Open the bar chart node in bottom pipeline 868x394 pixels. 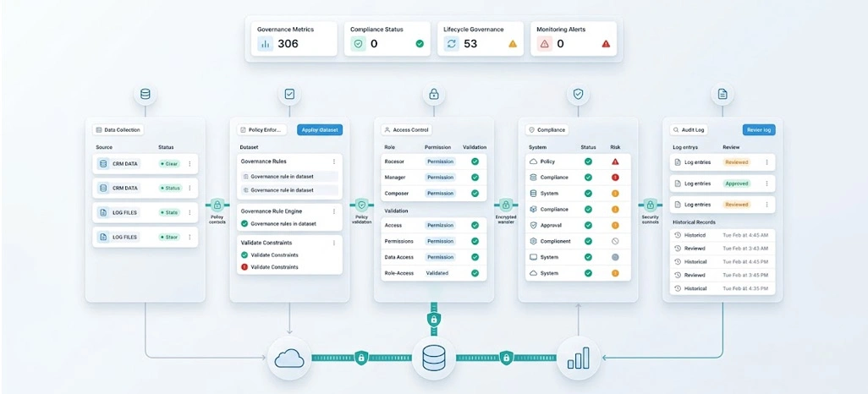(578, 358)
